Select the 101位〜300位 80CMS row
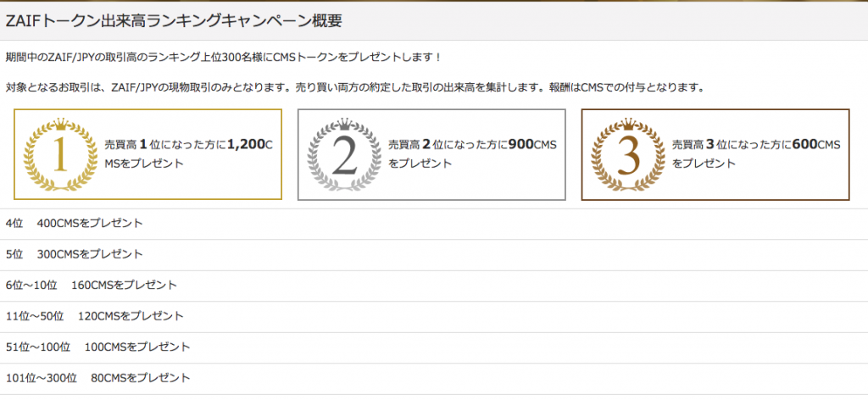 pyautogui.click(x=434, y=379)
